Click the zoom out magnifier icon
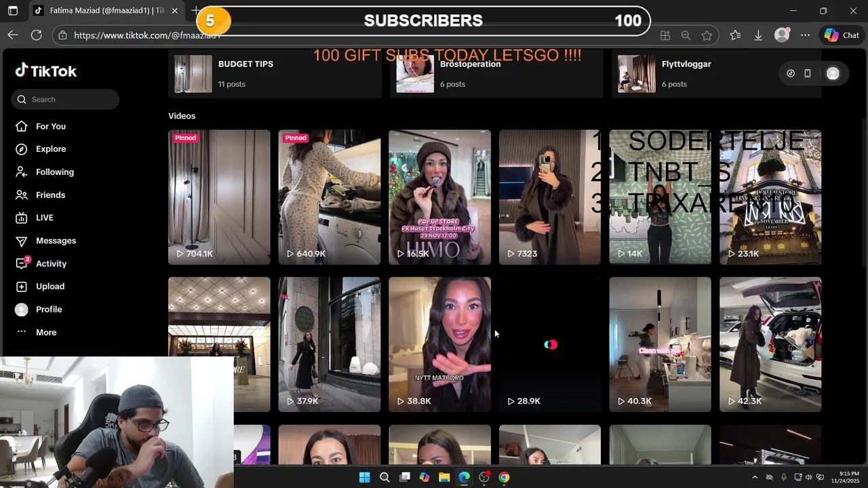This screenshot has width=868, height=488. coord(686,35)
